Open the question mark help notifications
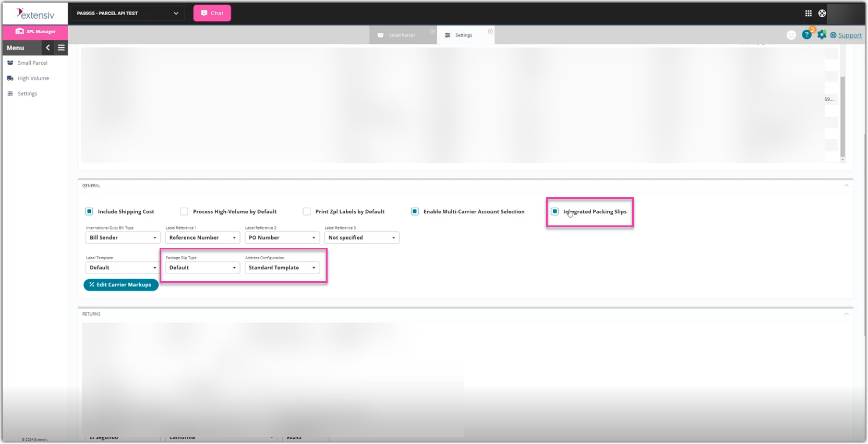 click(806, 35)
